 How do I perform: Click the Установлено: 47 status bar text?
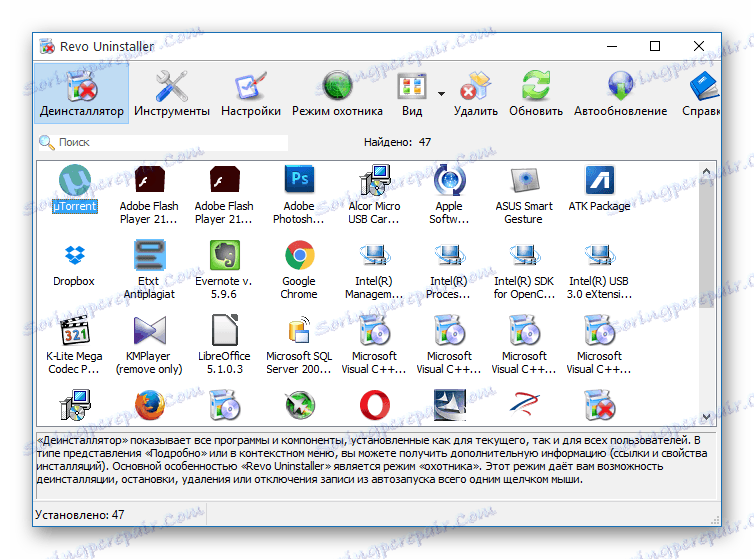(80, 515)
